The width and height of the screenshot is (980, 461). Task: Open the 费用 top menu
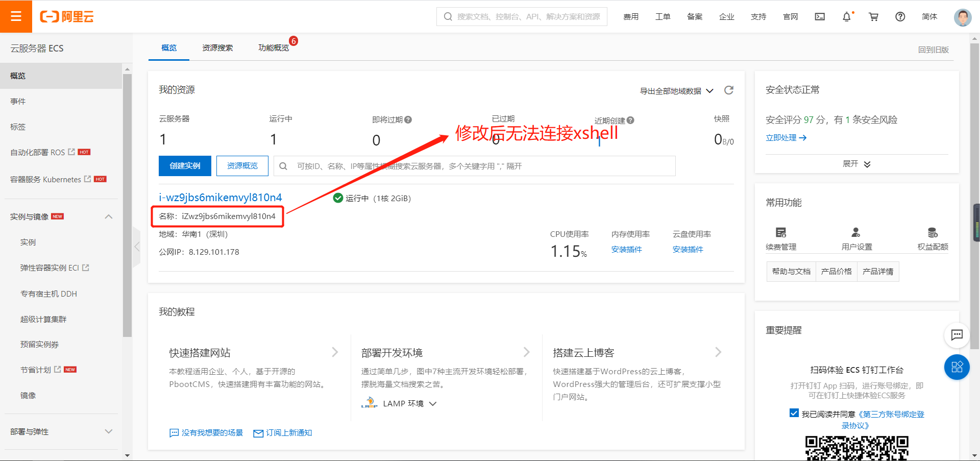point(631,17)
